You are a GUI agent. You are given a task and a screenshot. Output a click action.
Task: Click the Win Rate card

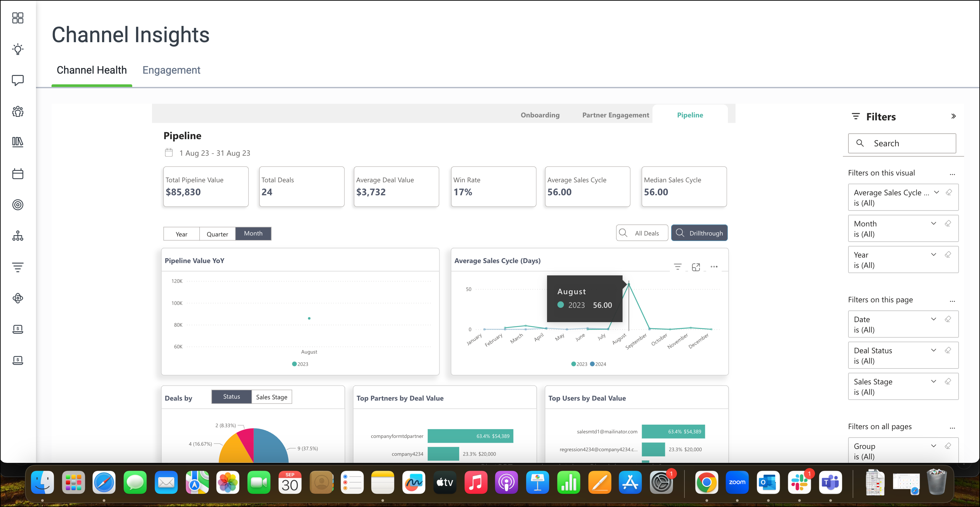tap(494, 187)
